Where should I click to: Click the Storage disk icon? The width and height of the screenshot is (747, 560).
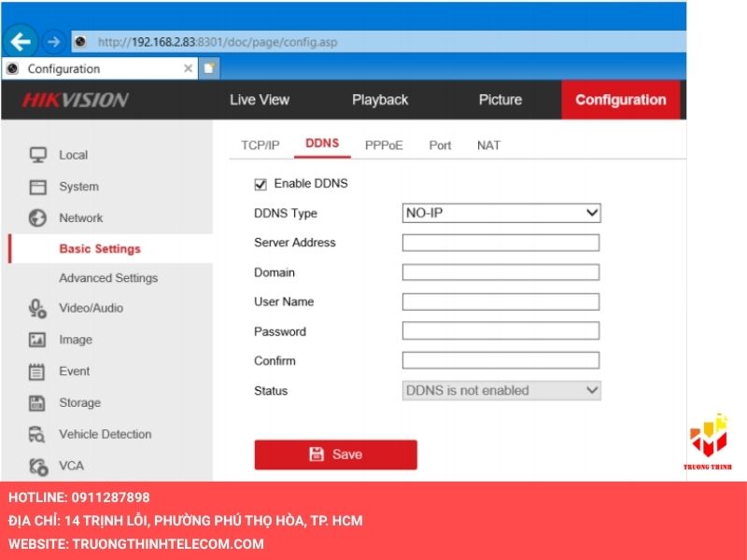[36, 403]
